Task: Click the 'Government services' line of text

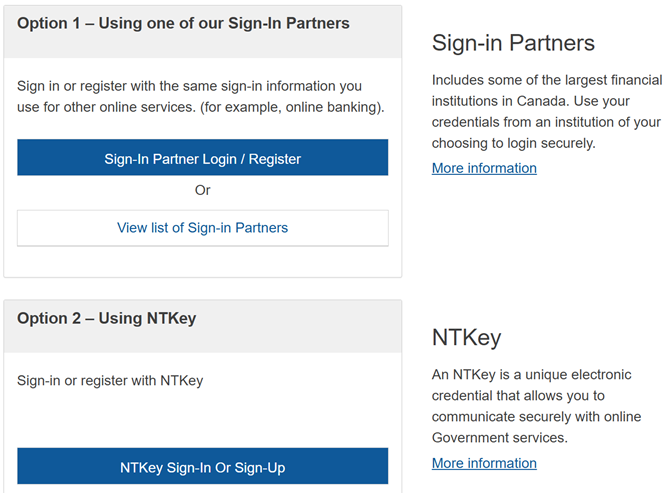Action: [499, 438]
